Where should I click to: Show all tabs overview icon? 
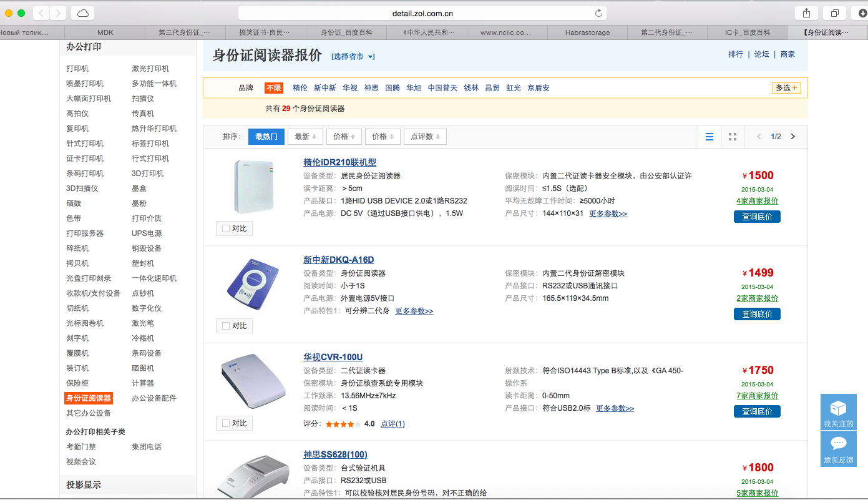click(834, 13)
